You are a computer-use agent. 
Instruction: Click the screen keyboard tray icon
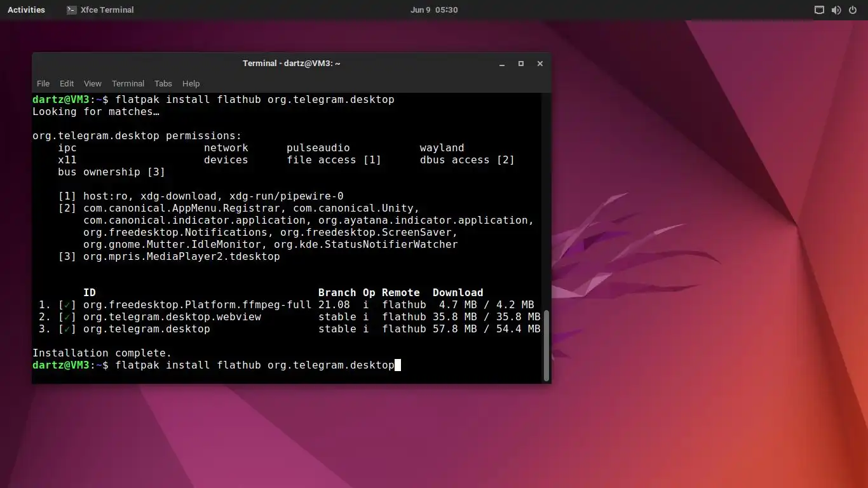(x=819, y=10)
